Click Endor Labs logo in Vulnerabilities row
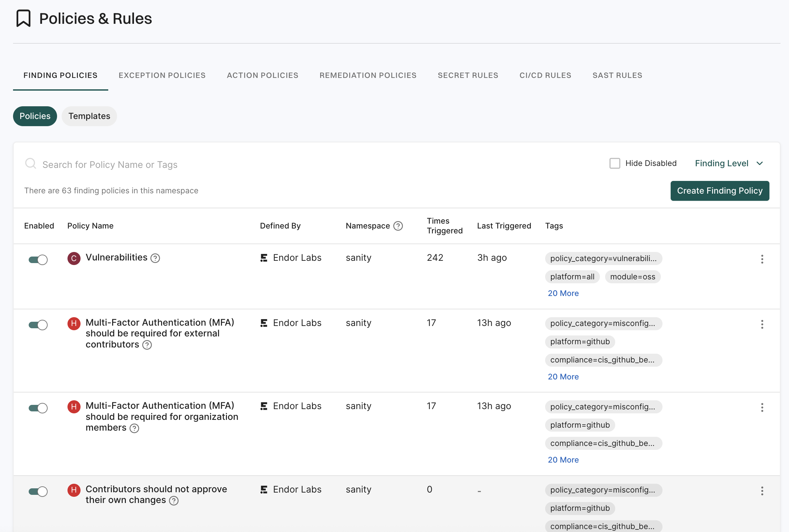This screenshot has width=789, height=532. click(x=264, y=258)
